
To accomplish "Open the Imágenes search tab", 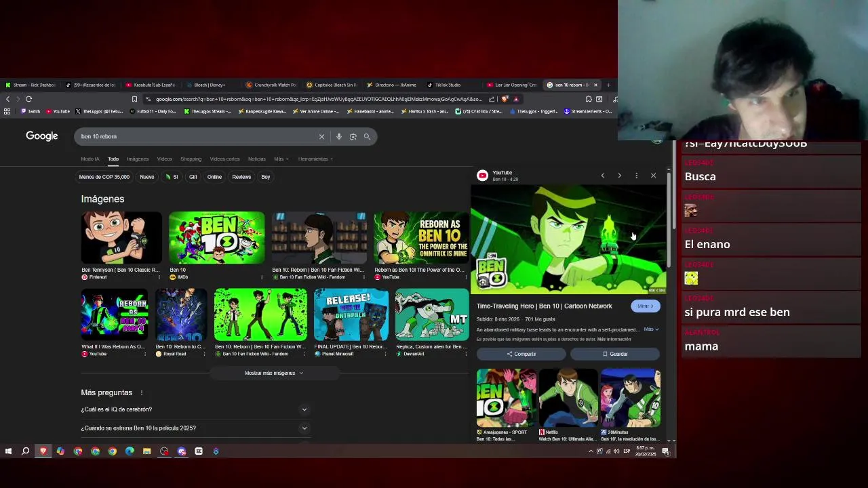I will click(138, 159).
